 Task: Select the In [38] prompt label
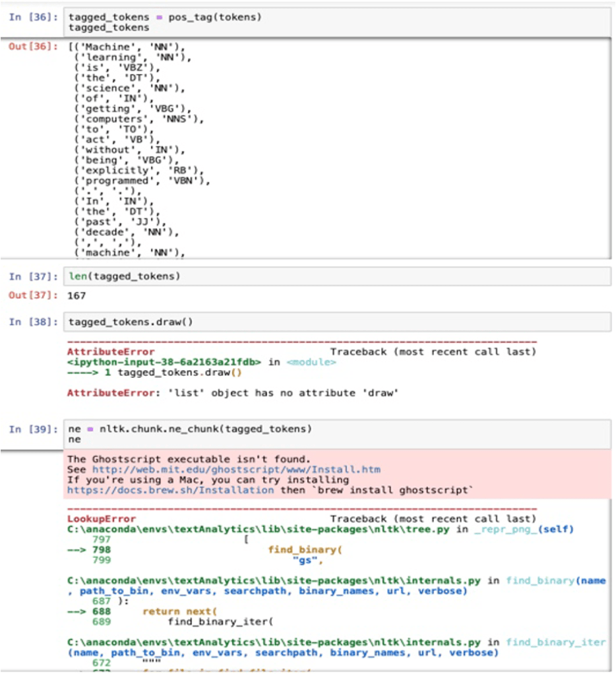tap(32, 322)
